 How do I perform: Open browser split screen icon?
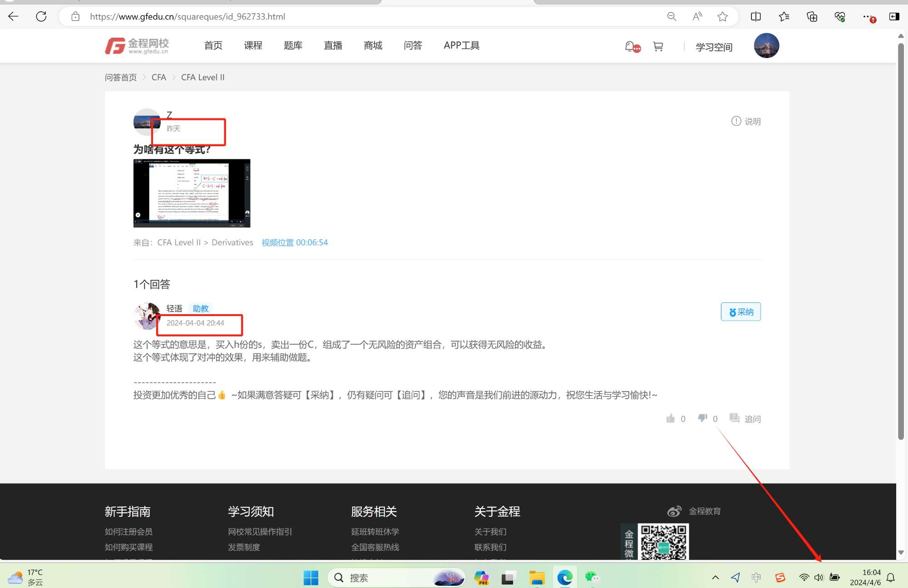pos(756,17)
